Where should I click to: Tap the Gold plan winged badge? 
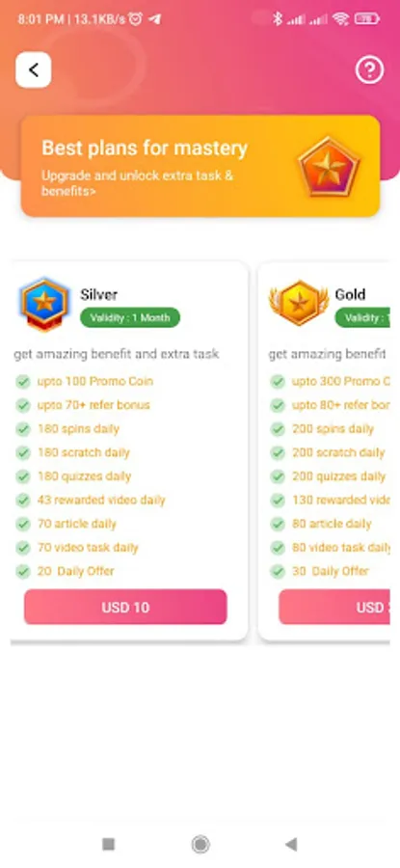click(x=299, y=304)
